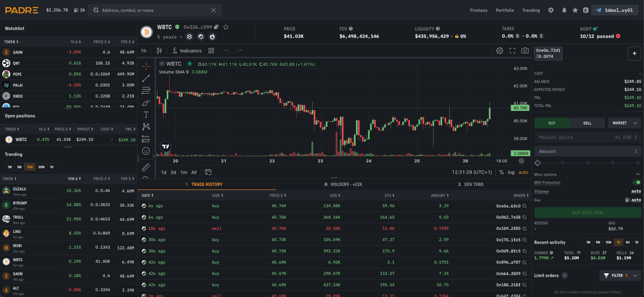644x297 pixels.
Task: Toggle log scale on chart
Action: coord(511,172)
